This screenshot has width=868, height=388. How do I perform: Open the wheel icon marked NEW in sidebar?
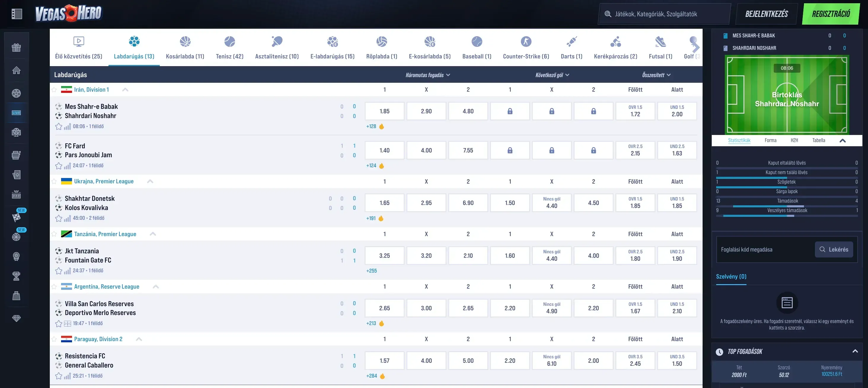pos(16,237)
